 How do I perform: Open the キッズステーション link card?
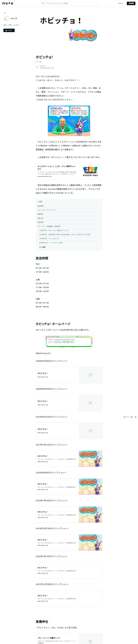[69, 171]
